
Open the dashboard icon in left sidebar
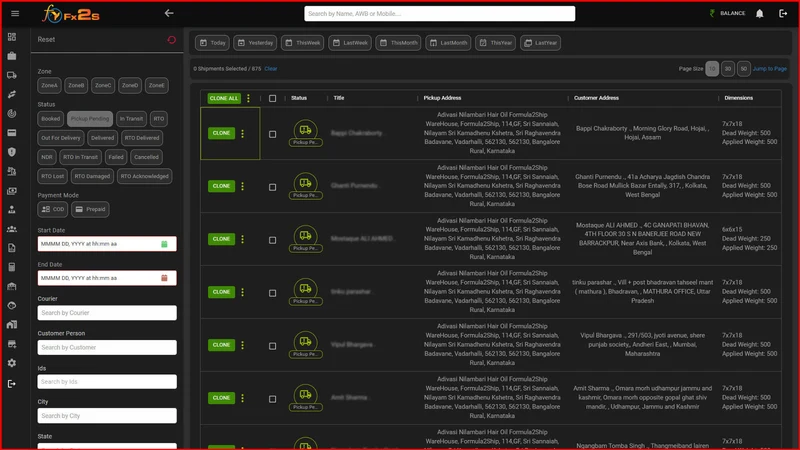point(12,37)
